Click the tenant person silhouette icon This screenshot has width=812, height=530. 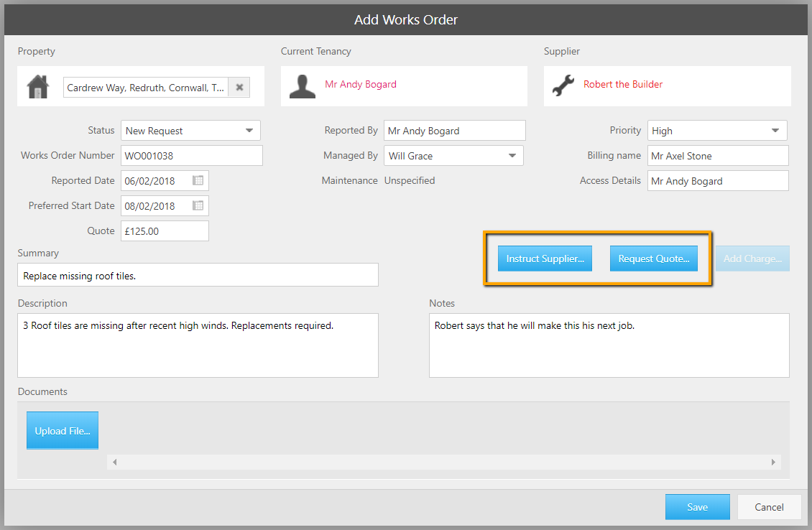[x=303, y=86]
